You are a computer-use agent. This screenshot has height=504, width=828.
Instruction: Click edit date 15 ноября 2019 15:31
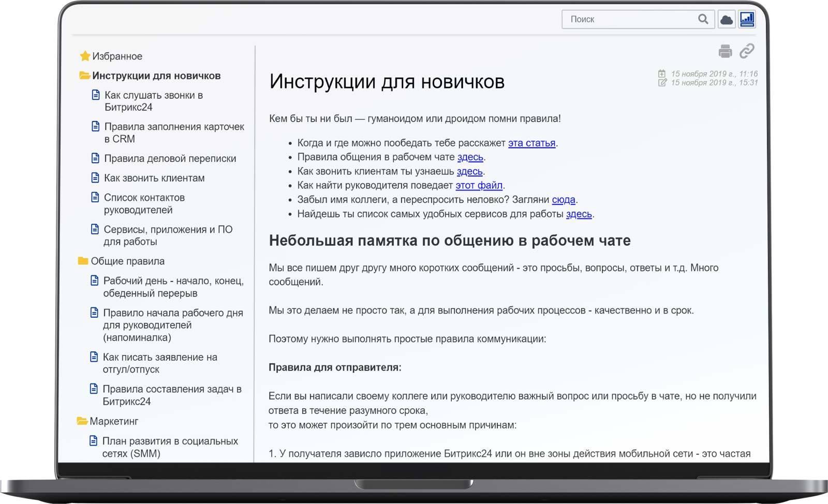[714, 83]
